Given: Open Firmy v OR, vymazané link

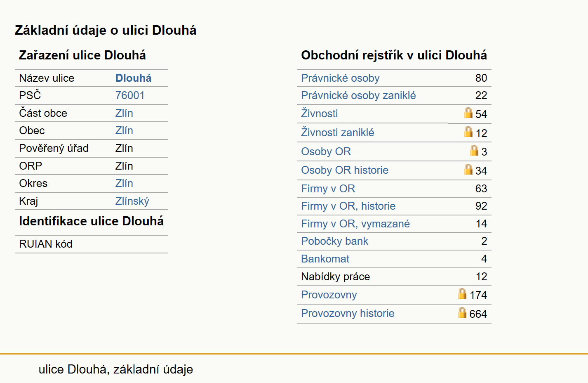Looking at the screenshot, I should (355, 224).
